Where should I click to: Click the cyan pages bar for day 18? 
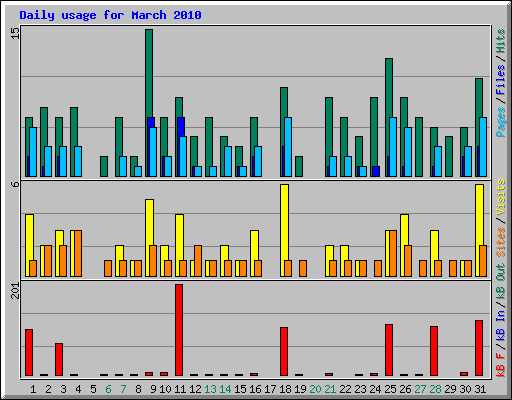[288, 147]
